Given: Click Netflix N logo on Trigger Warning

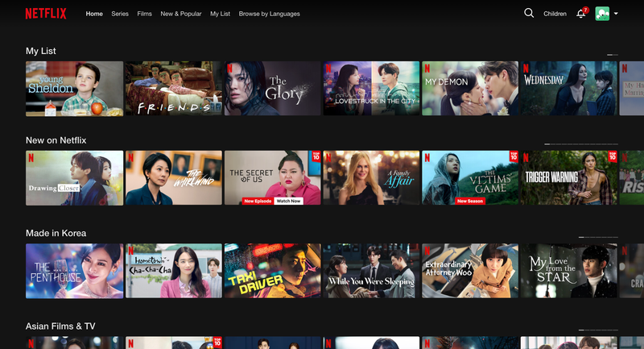Looking at the screenshot, I should pos(526,157).
